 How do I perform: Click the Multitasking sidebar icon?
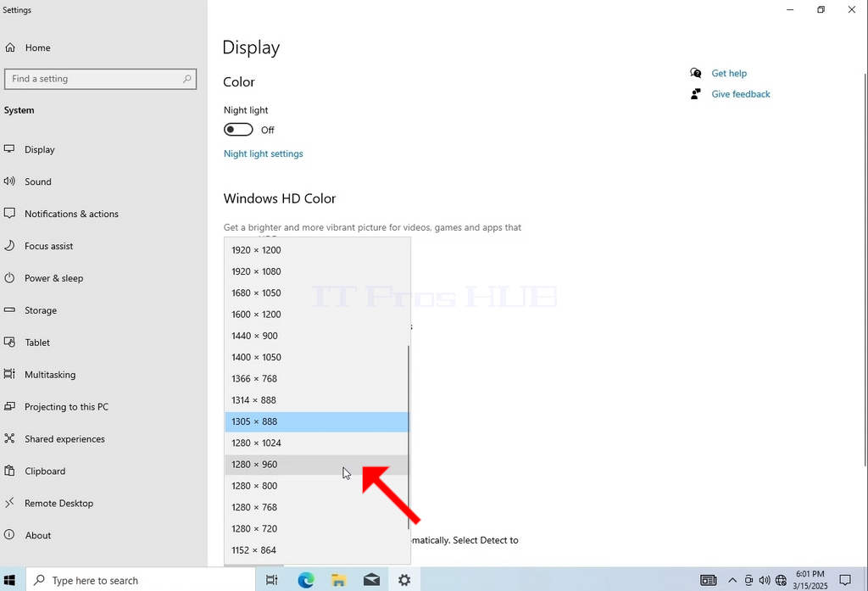[x=9, y=375]
